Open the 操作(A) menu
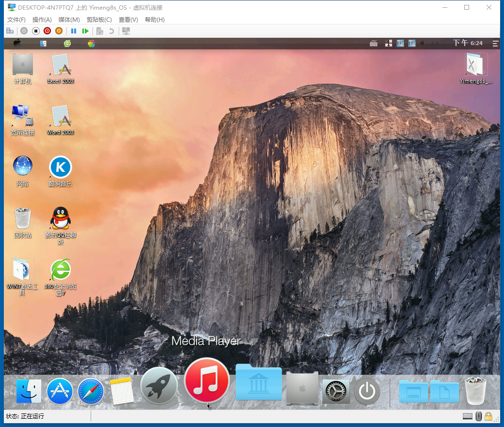504x427 pixels. pyautogui.click(x=42, y=20)
